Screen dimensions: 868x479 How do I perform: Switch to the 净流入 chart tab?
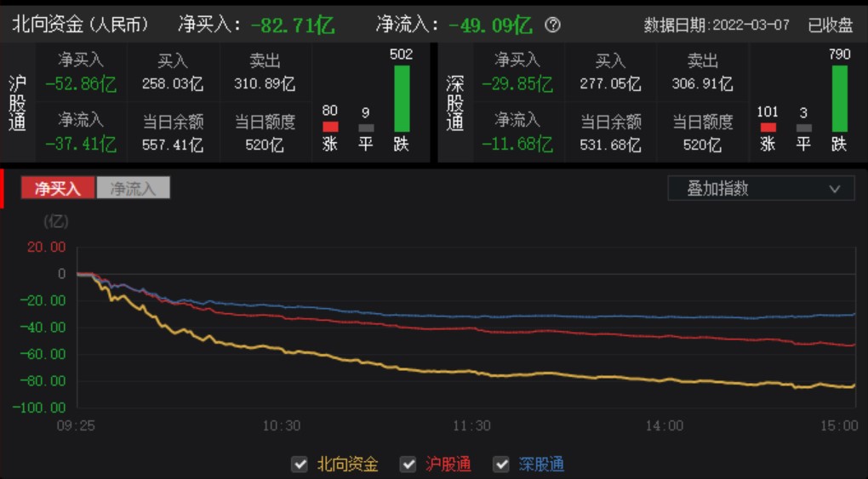(134, 188)
